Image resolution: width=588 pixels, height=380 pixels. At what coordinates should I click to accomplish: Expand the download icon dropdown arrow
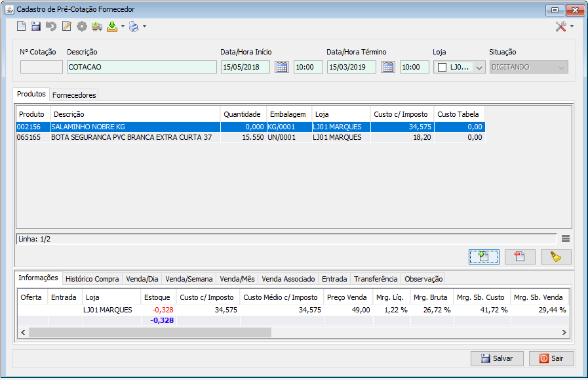pos(123,26)
